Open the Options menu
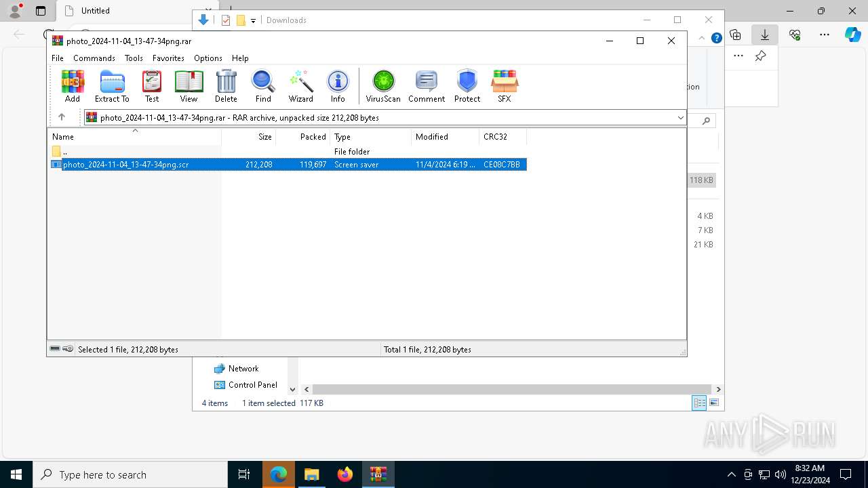Viewport: 868px width, 488px height. 208,58
